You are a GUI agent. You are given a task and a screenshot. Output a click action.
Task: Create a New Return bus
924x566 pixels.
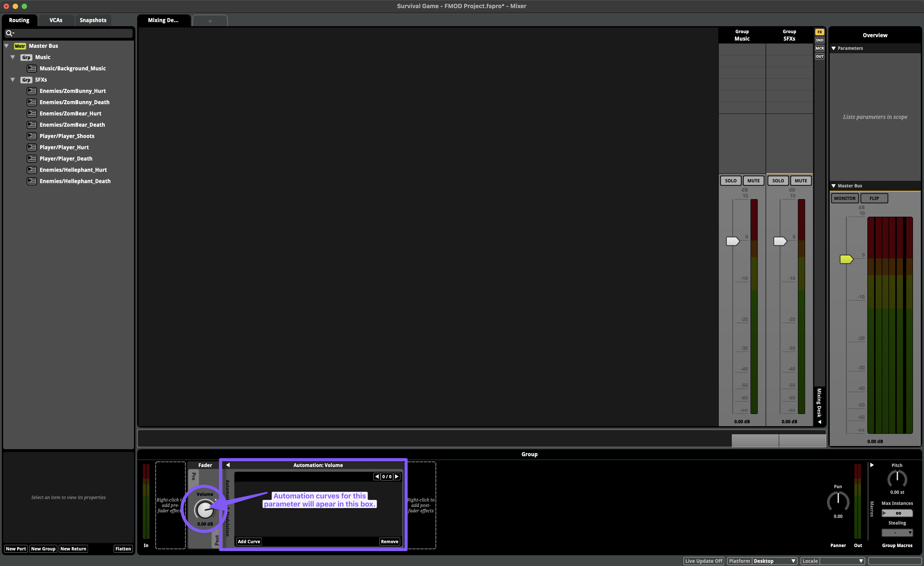pos(73,548)
